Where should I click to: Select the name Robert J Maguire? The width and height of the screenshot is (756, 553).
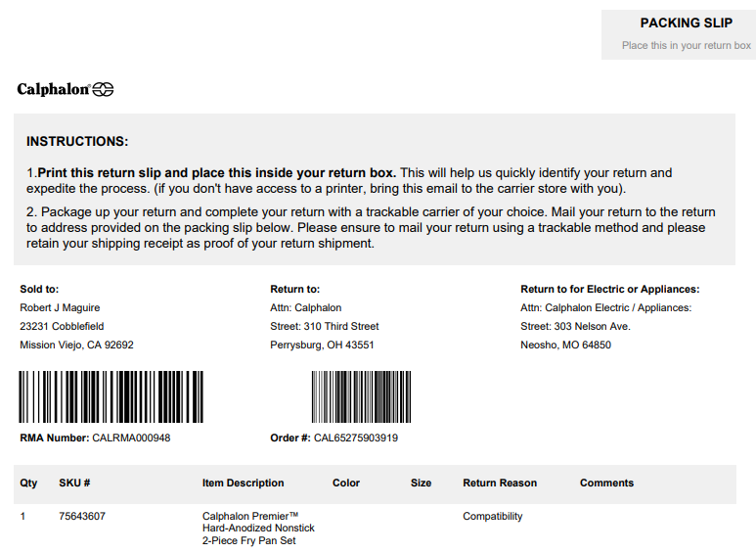(60, 307)
